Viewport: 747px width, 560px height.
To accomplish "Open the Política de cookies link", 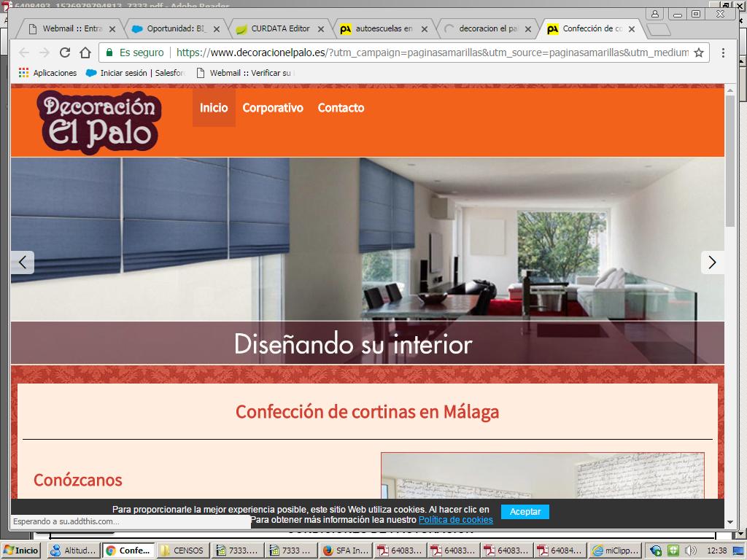I will (455, 519).
